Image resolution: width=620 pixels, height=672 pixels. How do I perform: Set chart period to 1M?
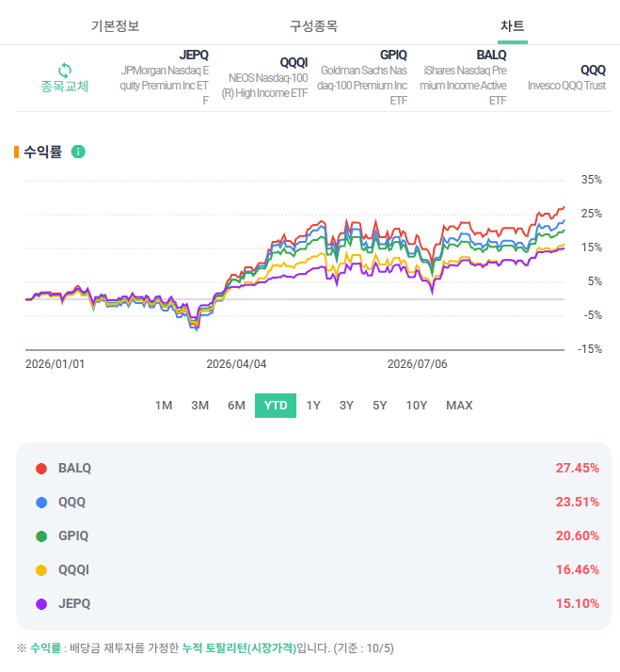coord(164,406)
